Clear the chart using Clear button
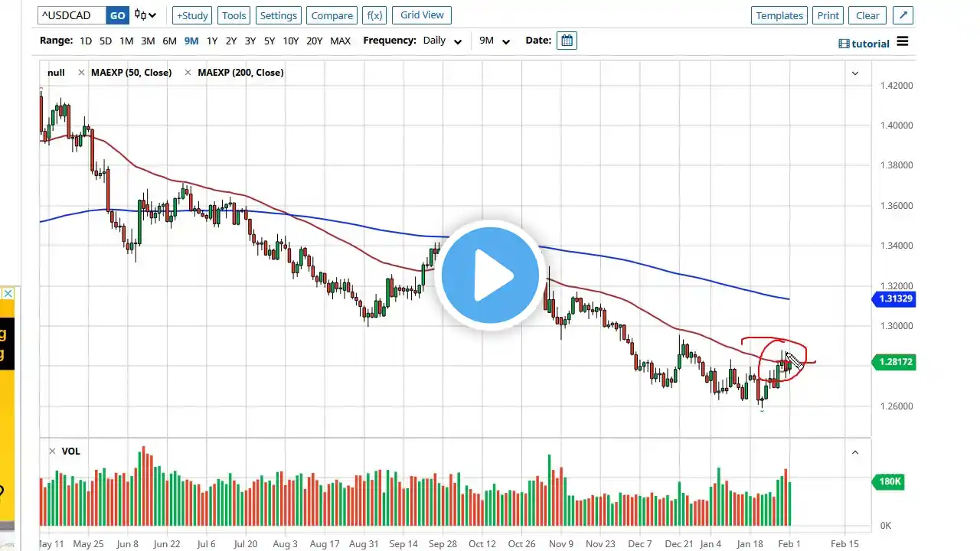This screenshot has width=980, height=551. [x=867, y=15]
